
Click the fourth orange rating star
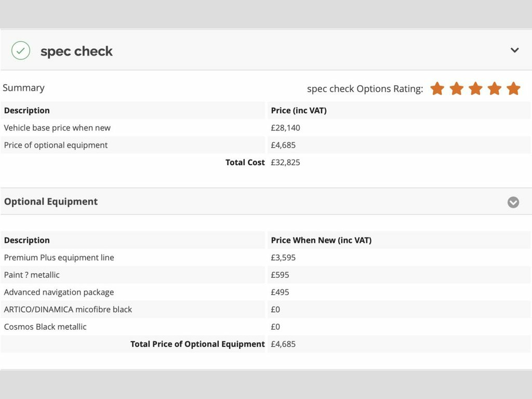point(494,89)
